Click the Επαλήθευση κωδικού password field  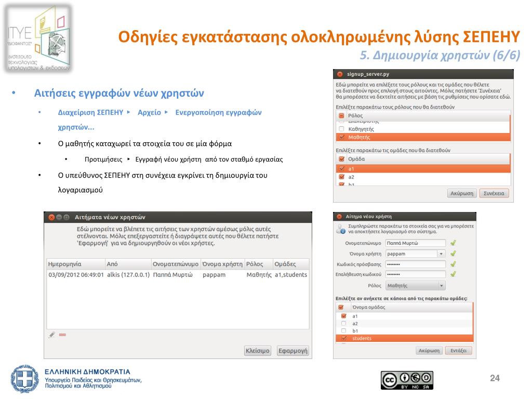click(x=415, y=274)
